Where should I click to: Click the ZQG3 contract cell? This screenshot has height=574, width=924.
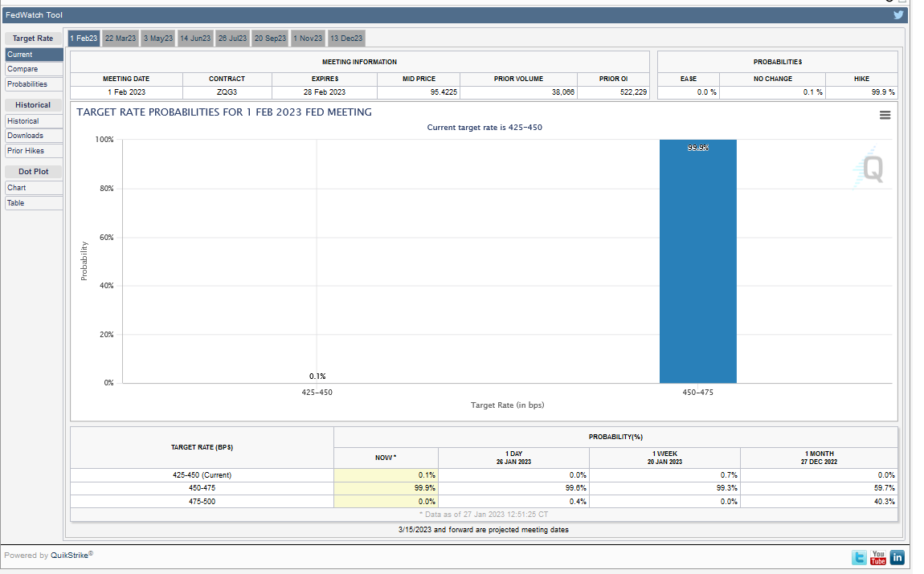point(227,92)
